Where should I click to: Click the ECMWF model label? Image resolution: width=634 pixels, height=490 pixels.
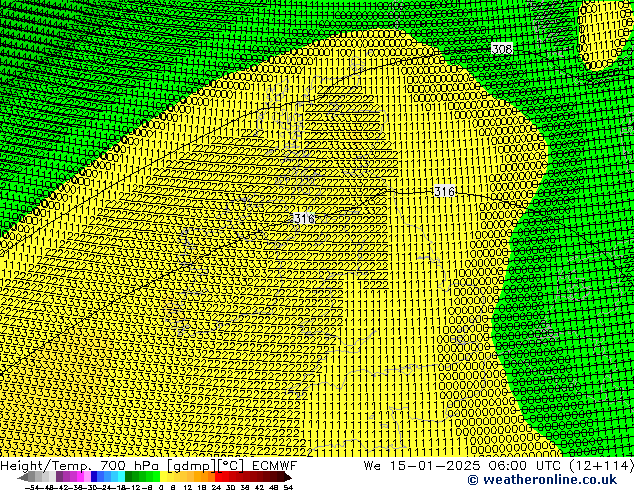tap(275, 466)
